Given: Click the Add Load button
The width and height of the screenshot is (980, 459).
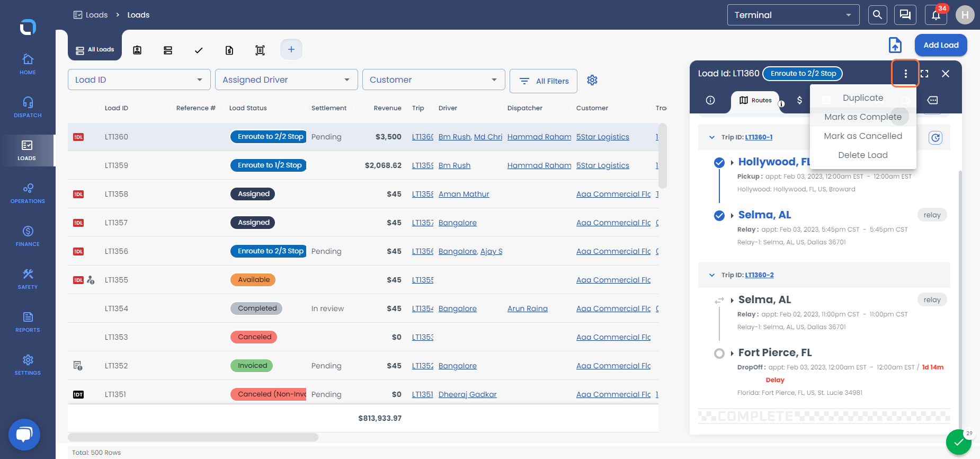Looking at the screenshot, I should [x=941, y=45].
